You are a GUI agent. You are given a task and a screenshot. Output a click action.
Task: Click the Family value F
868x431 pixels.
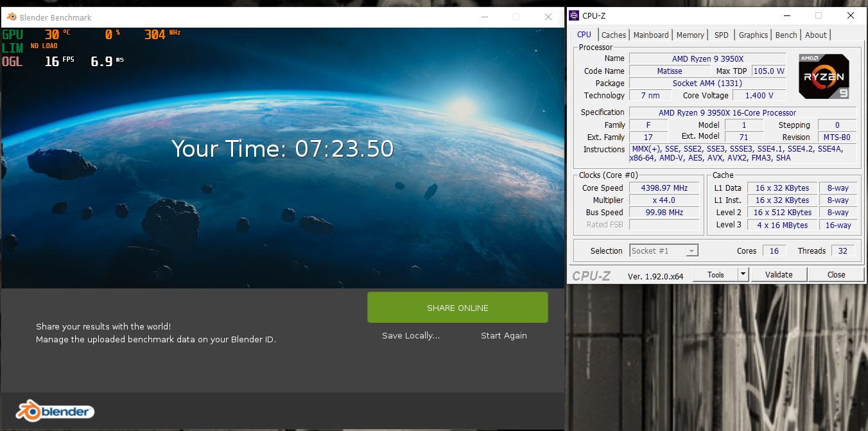click(648, 125)
